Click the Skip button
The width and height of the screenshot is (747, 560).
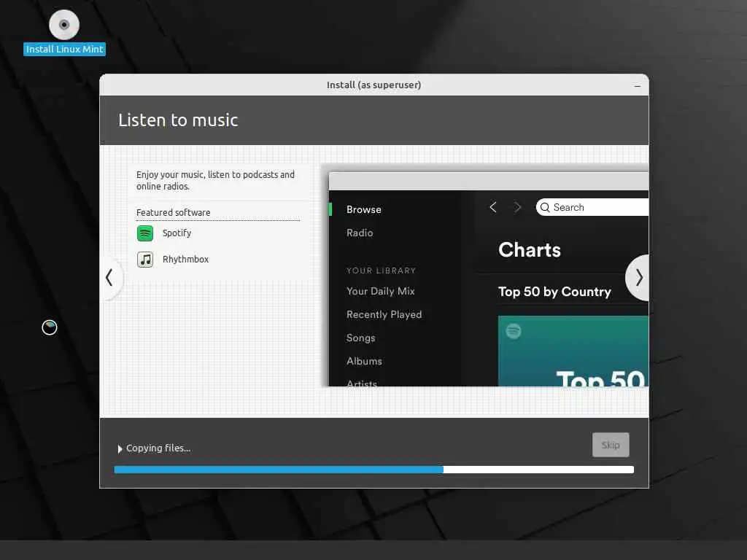611,445
